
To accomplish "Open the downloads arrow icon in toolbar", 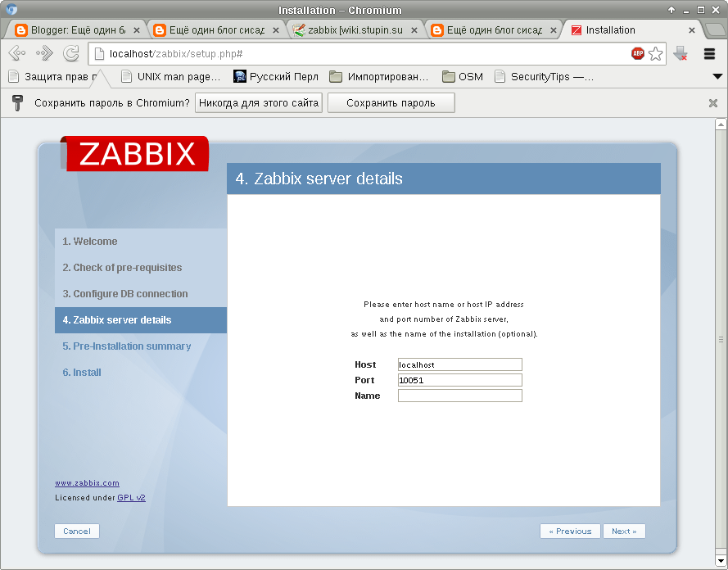I will [681, 54].
